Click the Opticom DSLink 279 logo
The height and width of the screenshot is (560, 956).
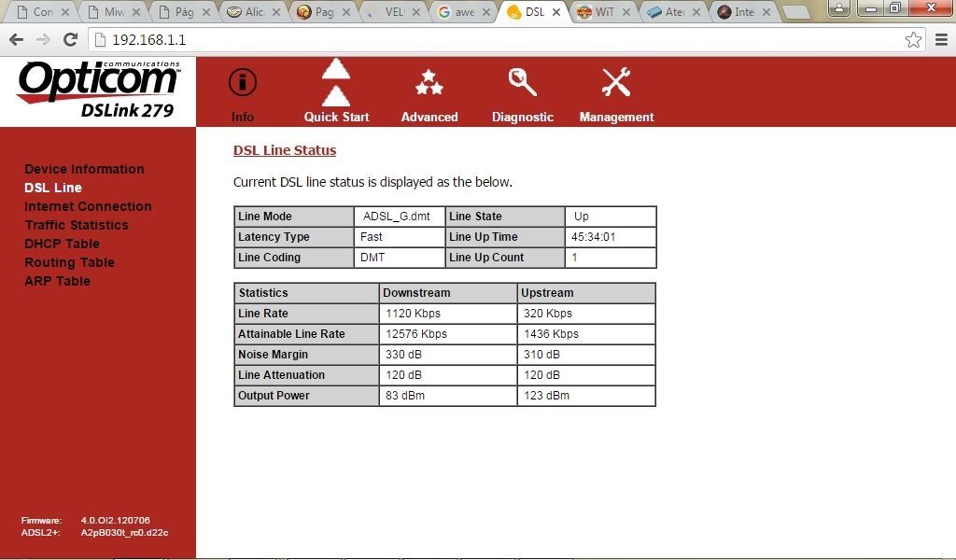click(99, 90)
